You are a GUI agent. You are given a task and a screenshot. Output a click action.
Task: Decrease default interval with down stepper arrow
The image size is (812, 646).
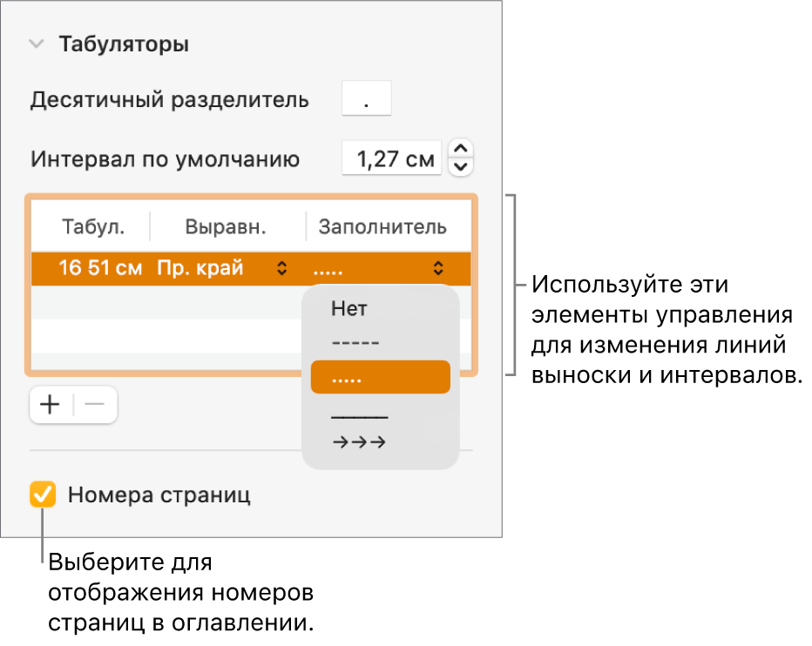(460, 166)
